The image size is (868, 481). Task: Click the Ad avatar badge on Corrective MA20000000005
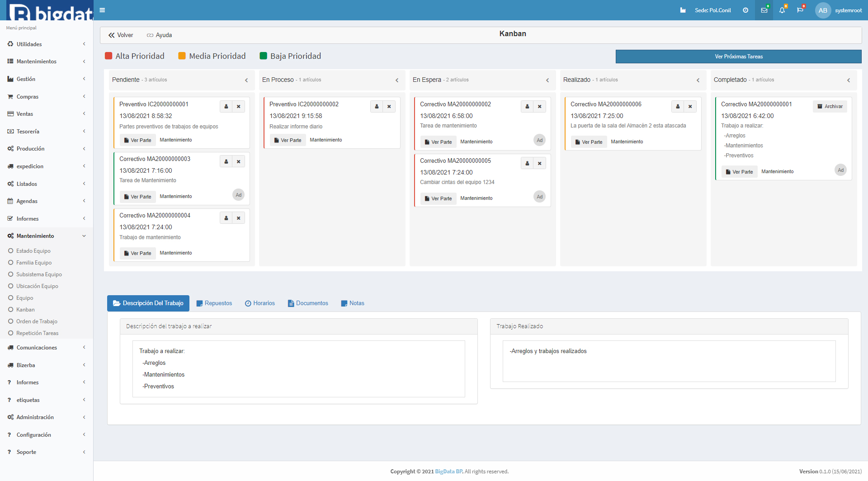coord(539,197)
